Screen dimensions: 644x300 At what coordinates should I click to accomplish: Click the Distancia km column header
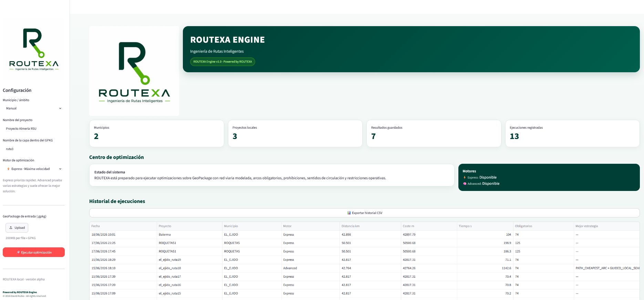click(370, 226)
